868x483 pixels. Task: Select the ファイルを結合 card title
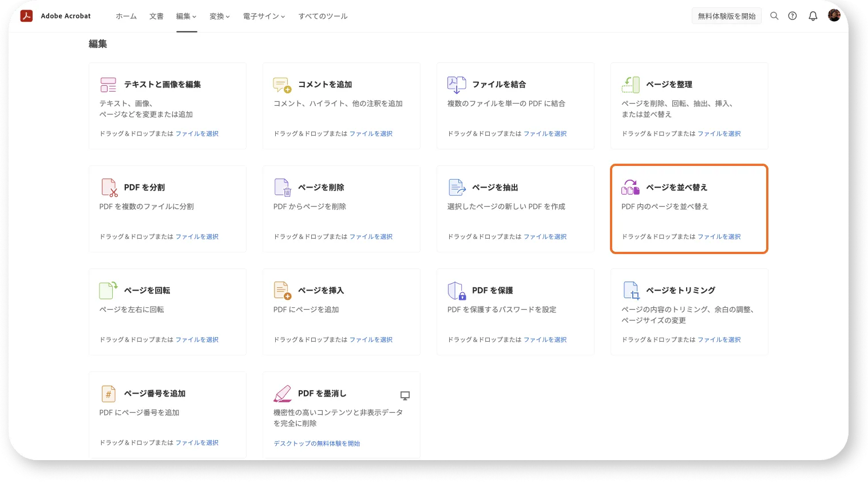tap(499, 85)
